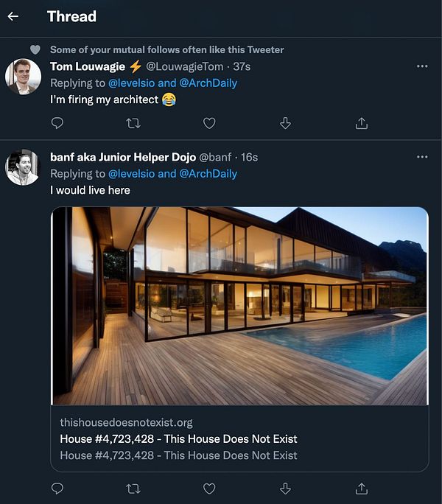Retweet banf's tweet
Image resolution: width=442 pixels, height=504 pixels.
tap(133, 489)
